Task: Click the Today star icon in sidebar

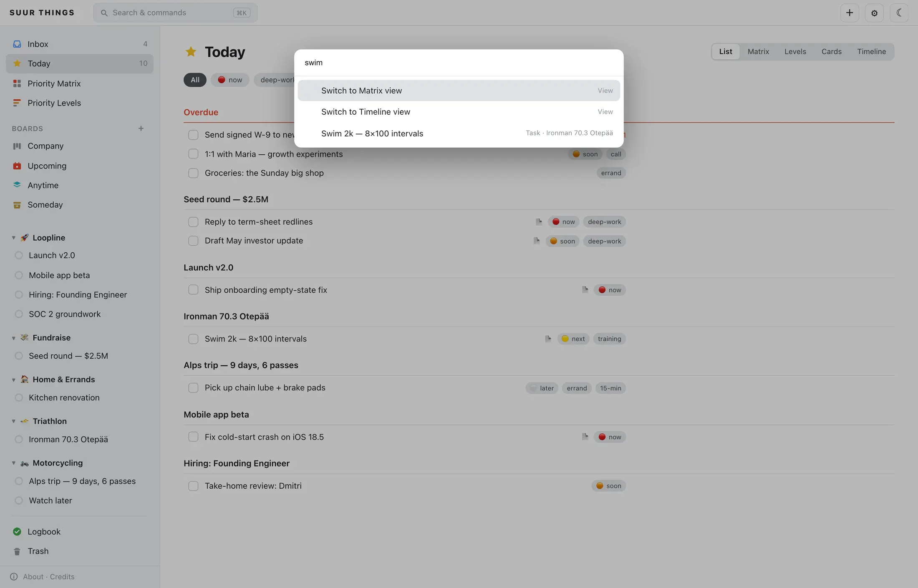Action: click(x=17, y=63)
